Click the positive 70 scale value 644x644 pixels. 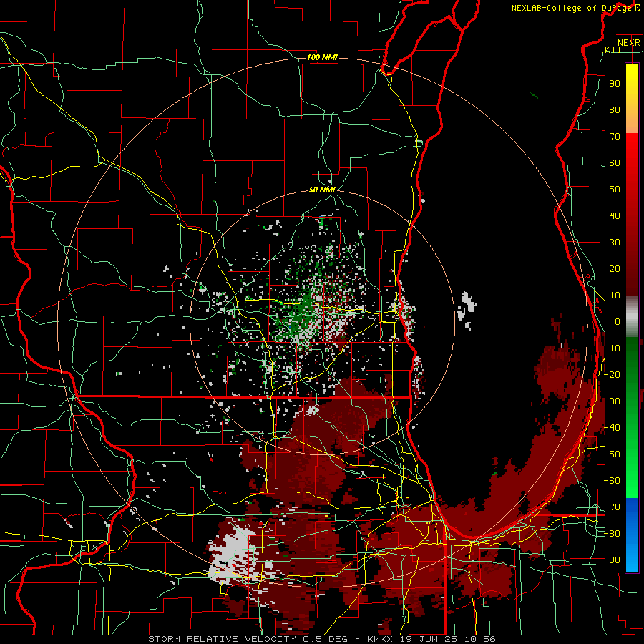pos(615,137)
